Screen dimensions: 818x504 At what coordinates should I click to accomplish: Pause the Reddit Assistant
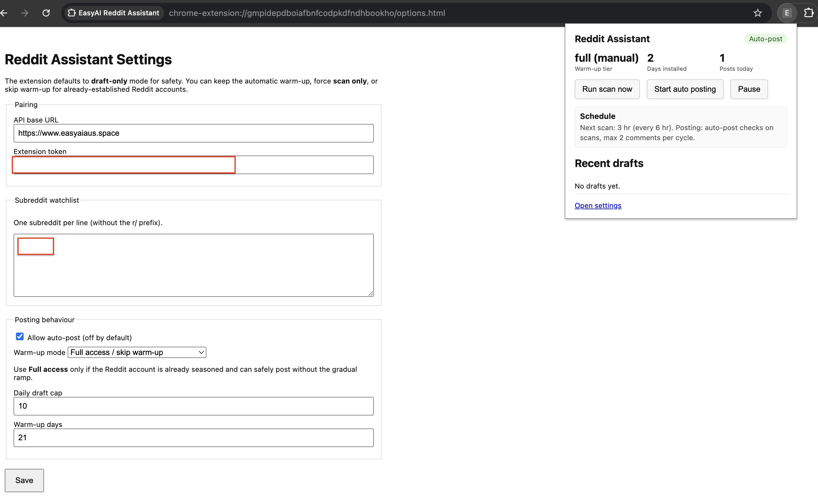(x=749, y=89)
